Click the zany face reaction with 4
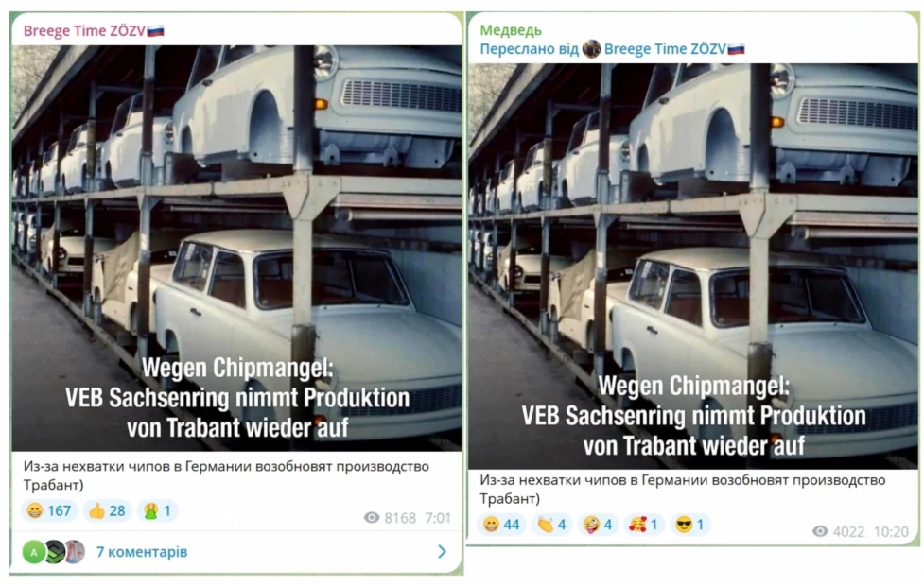The width and height of the screenshot is (924, 586). [x=598, y=525]
